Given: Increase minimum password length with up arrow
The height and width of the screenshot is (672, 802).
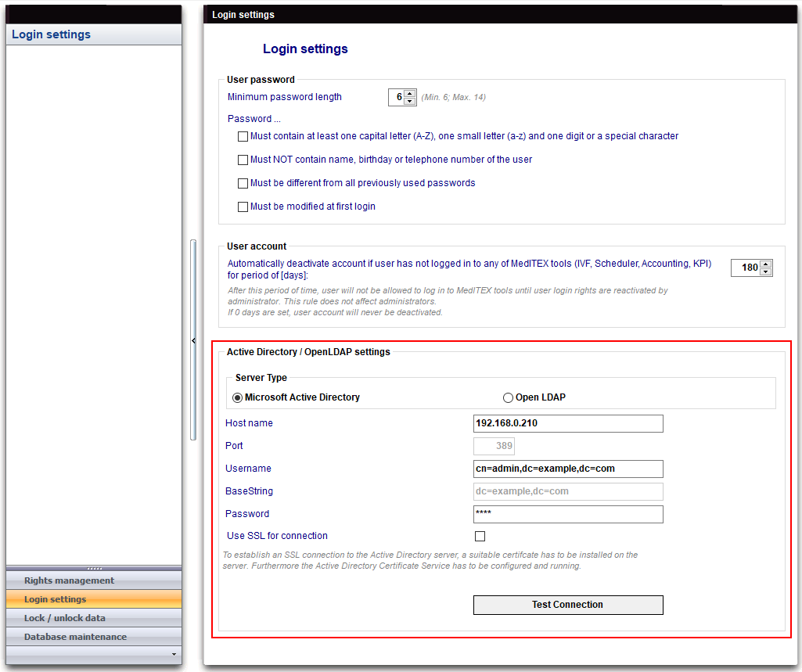Looking at the screenshot, I should 410,94.
